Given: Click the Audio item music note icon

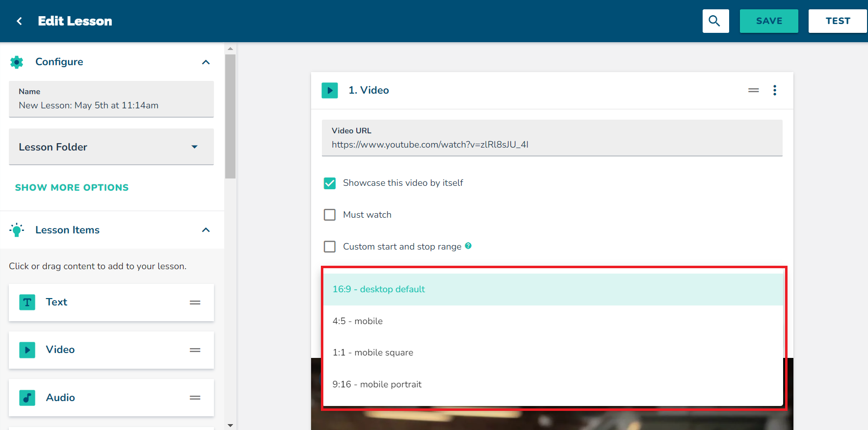Looking at the screenshot, I should pyautogui.click(x=27, y=398).
